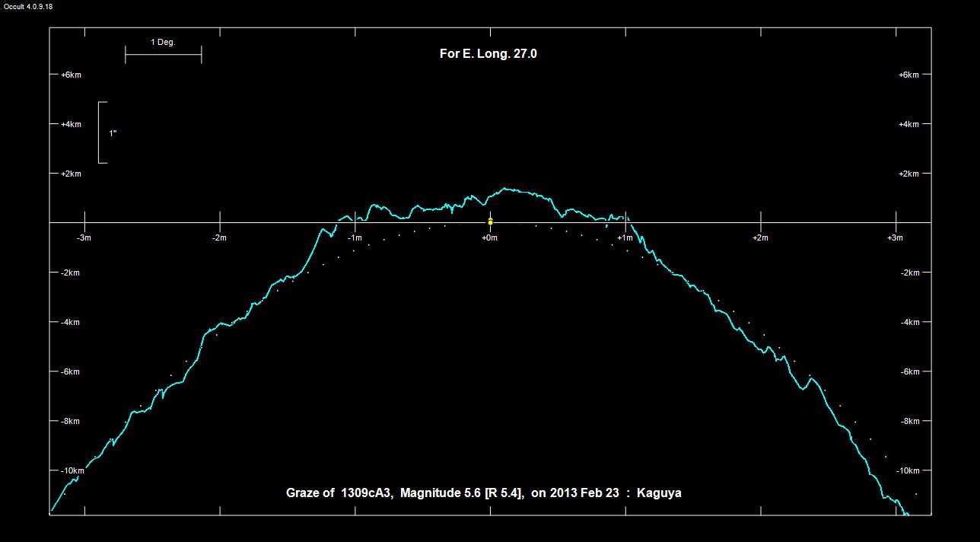The image size is (980, 542).
Task: Select the -2m time axis label
Action: [219, 238]
